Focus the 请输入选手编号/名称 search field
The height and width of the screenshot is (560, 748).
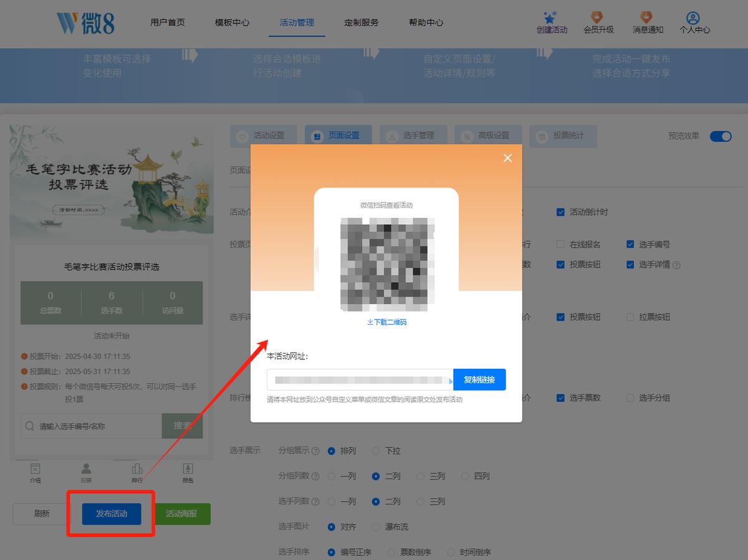91,426
